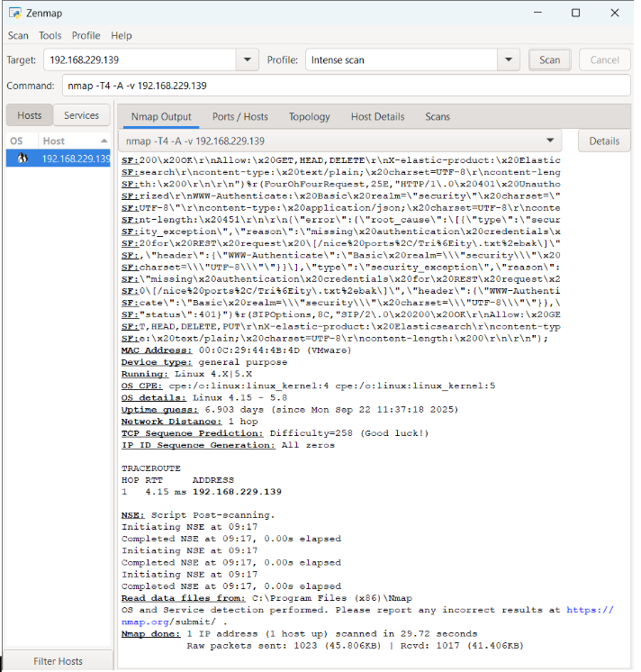The width and height of the screenshot is (641, 672).
Task: Click the Read data files from line
Action: click(266, 598)
